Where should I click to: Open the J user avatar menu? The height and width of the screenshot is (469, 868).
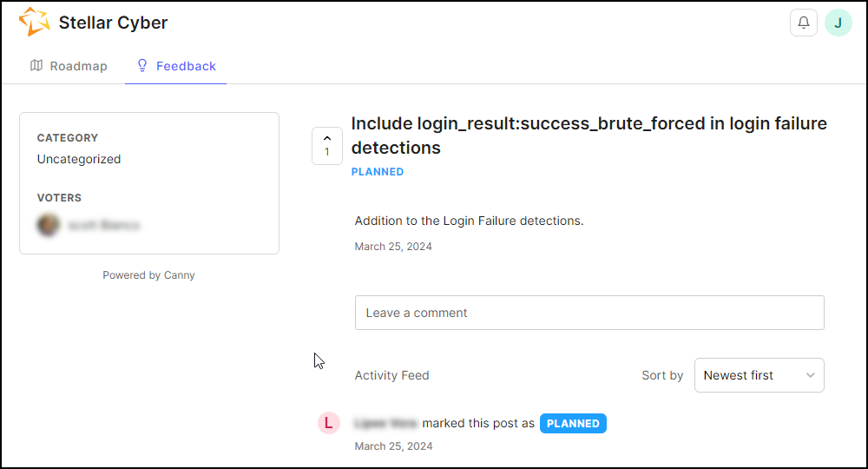click(x=838, y=23)
